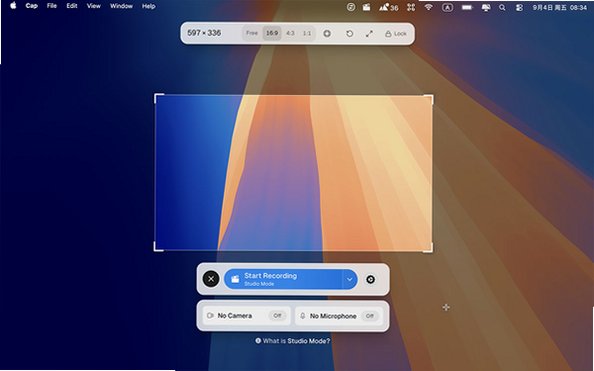Screen dimensions: 594x371
Task: Click the circle icon beside aspect ratios
Action: 327,33
